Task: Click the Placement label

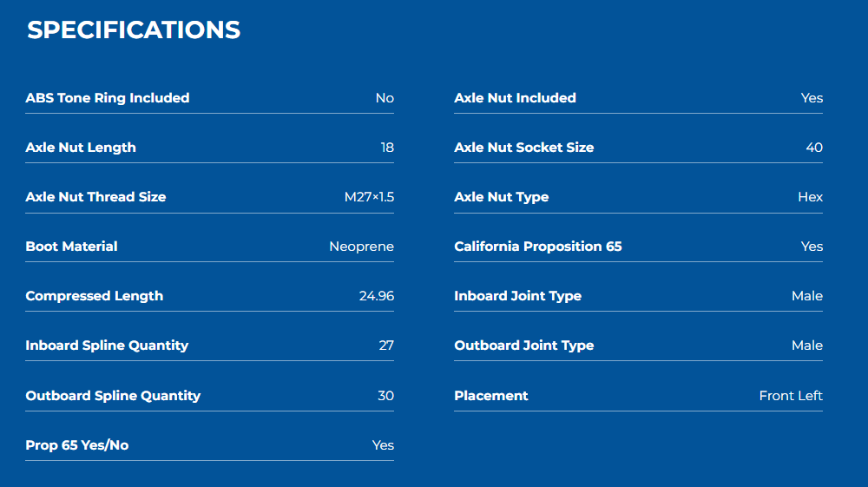Action: (491, 396)
